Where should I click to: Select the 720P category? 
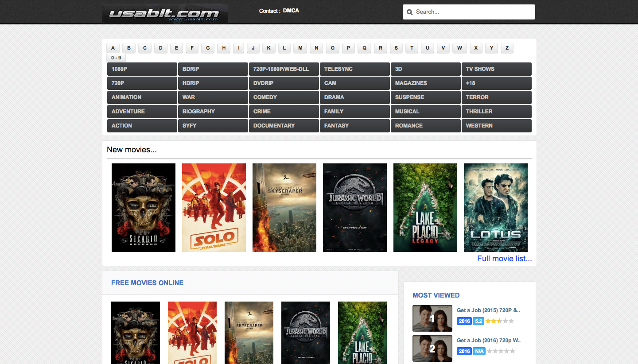click(x=142, y=83)
